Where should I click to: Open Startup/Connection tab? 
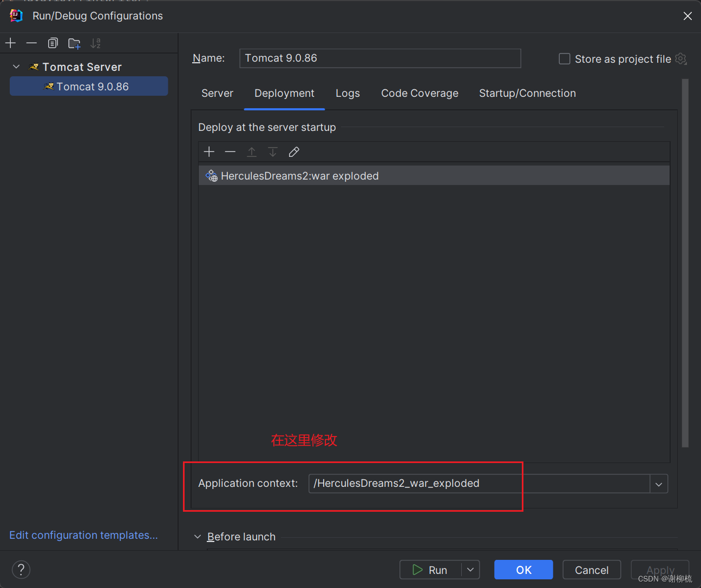click(527, 93)
